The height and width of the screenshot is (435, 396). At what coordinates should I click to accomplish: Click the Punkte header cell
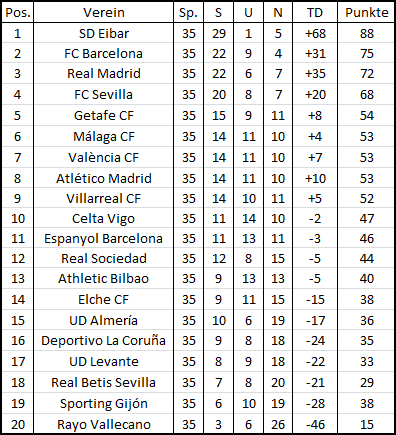pos(366,13)
